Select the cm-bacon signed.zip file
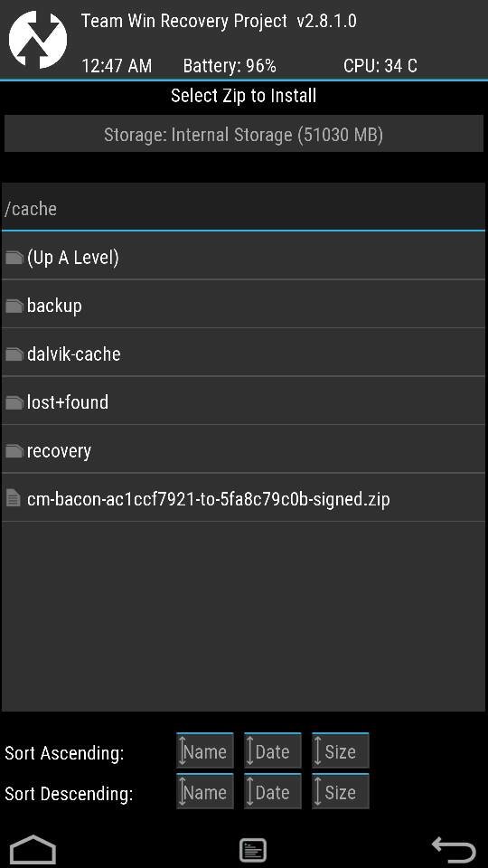Viewport: 488px width, 868px height. point(243,498)
